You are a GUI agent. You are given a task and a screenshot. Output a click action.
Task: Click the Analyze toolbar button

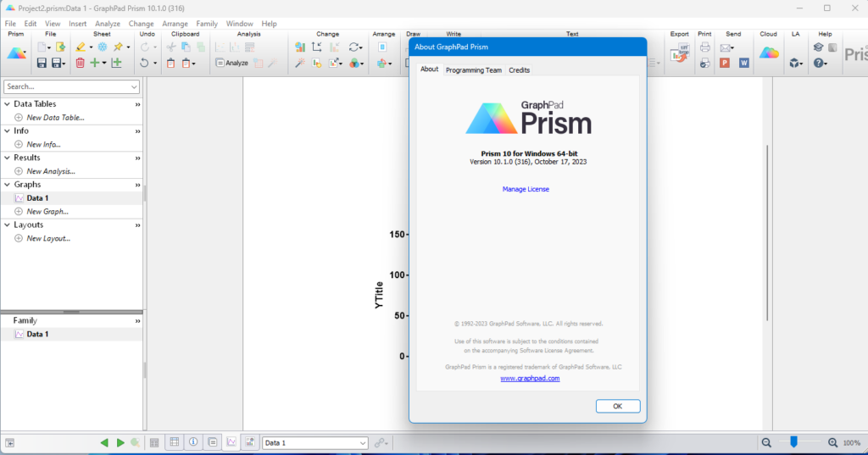[231, 63]
